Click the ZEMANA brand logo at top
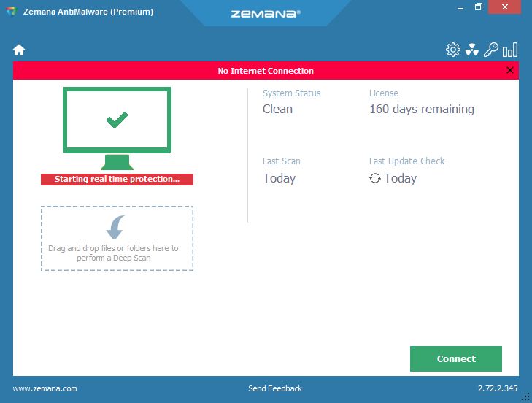The width and height of the screenshot is (532, 403). [266, 14]
